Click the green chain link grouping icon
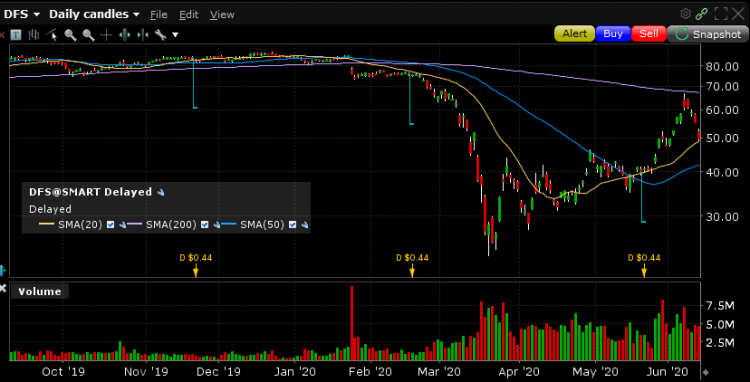Viewport: 750px width, 382px height. (701, 14)
